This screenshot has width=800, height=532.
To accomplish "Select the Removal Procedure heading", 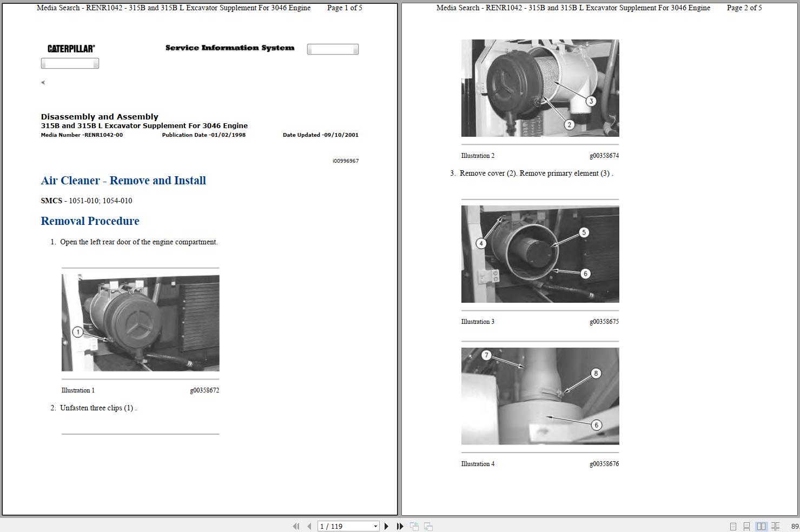I will pyautogui.click(x=90, y=221).
